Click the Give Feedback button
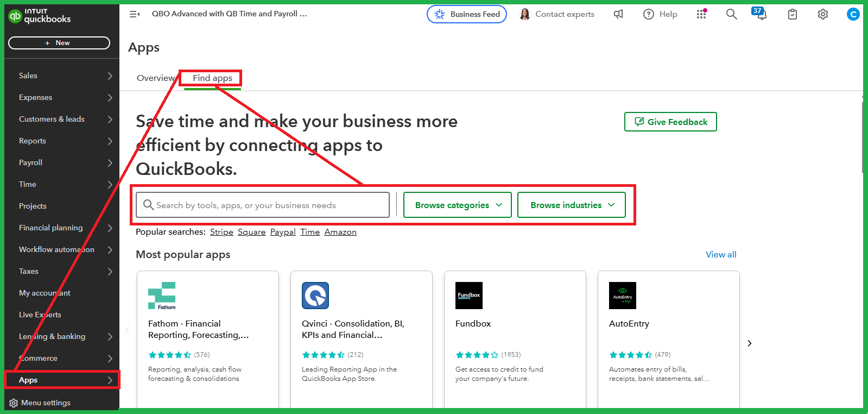Viewport: 868px width, 414px height. click(x=670, y=122)
